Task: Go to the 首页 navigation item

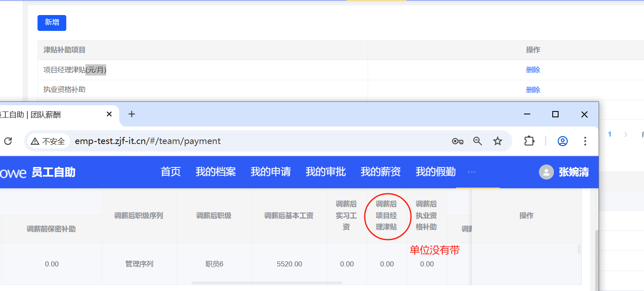Action: (x=171, y=172)
